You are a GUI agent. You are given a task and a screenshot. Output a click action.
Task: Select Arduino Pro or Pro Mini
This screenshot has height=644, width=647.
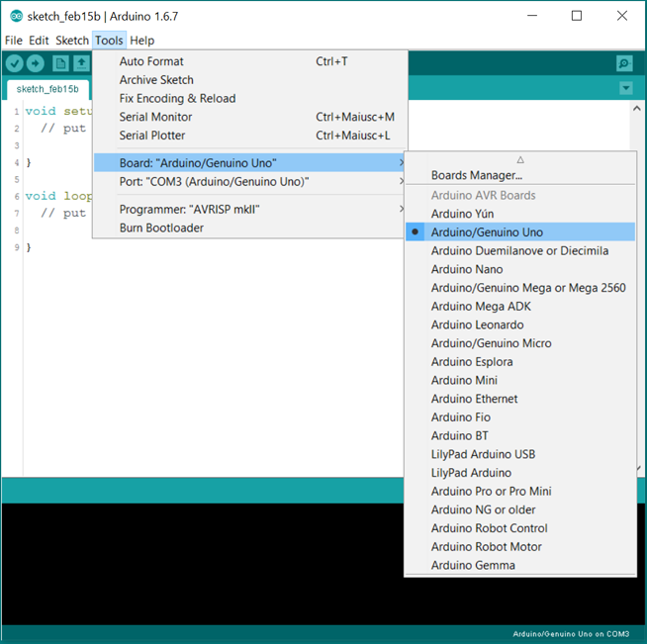click(520, 492)
